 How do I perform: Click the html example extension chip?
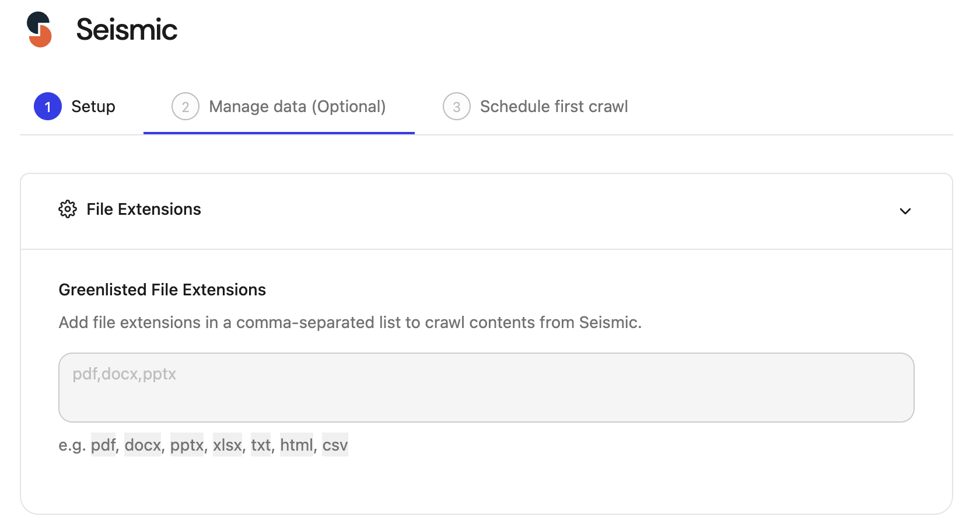click(296, 445)
